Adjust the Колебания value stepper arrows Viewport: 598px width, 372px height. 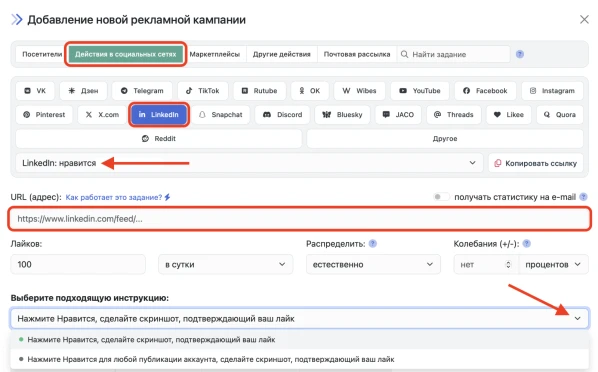tap(508, 264)
